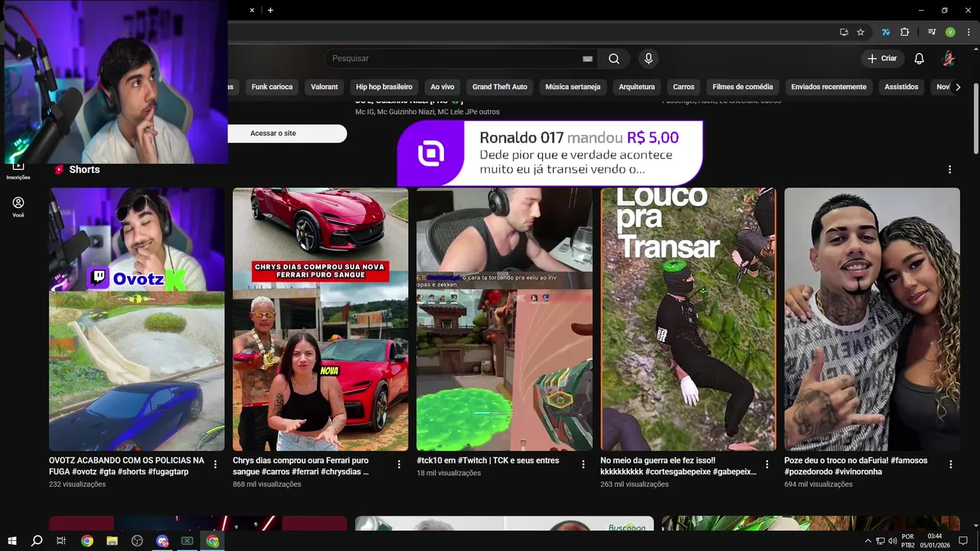Click the search magnifier button
The width and height of the screenshot is (980, 551).
coord(614,58)
